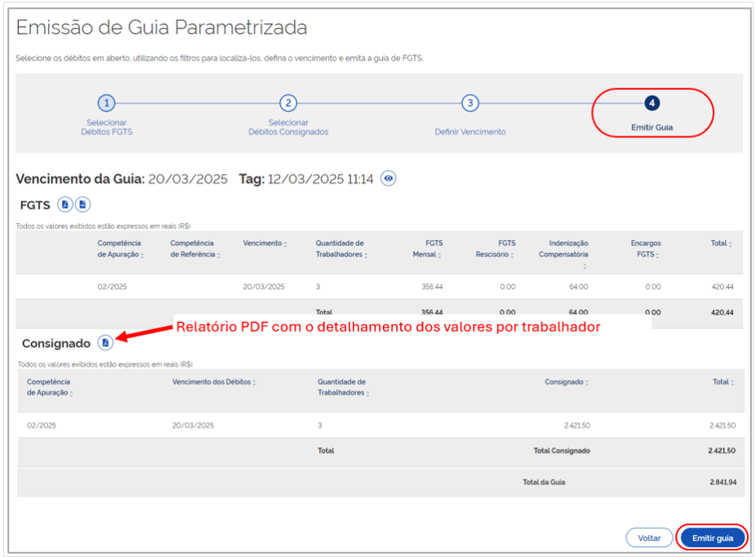
Task: Sort by Encargos FGTS column
Action: coord(647,249)
